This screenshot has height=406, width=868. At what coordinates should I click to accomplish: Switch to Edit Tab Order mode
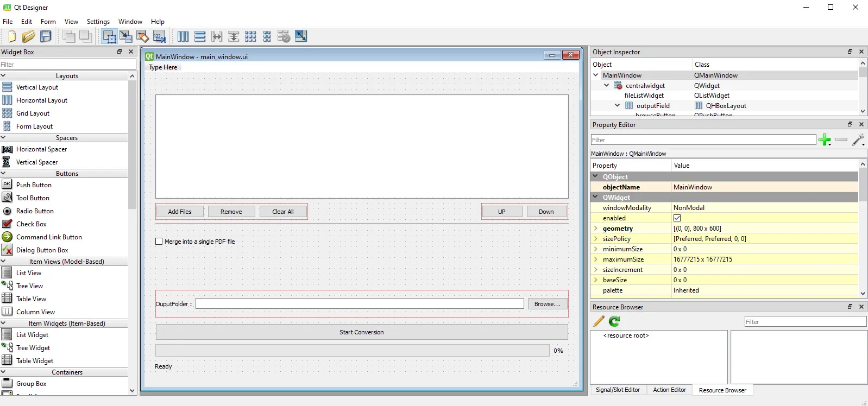coord(160,36)
